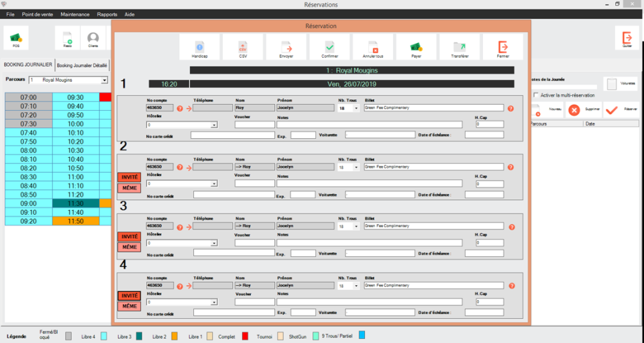Click INVITÉ button for player 2
The height and width of the screenshot is (343, 644).
click(x=129, y=177)
